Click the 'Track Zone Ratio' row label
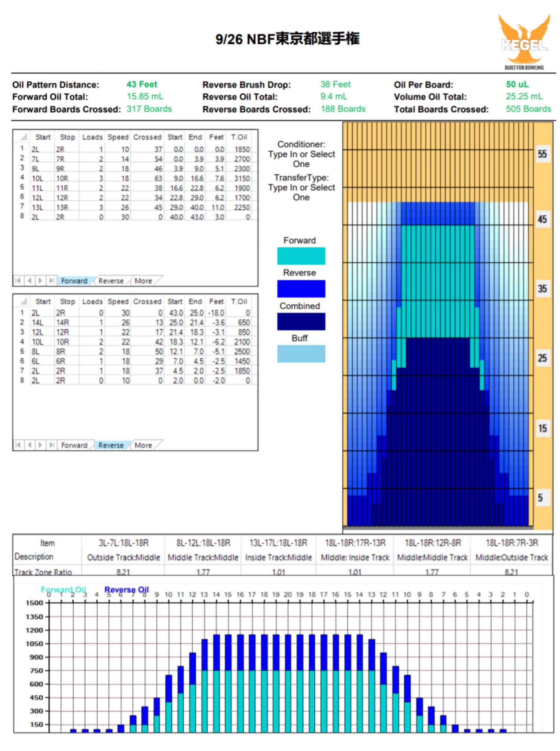The image size is (560, 751). click(43, 572)
